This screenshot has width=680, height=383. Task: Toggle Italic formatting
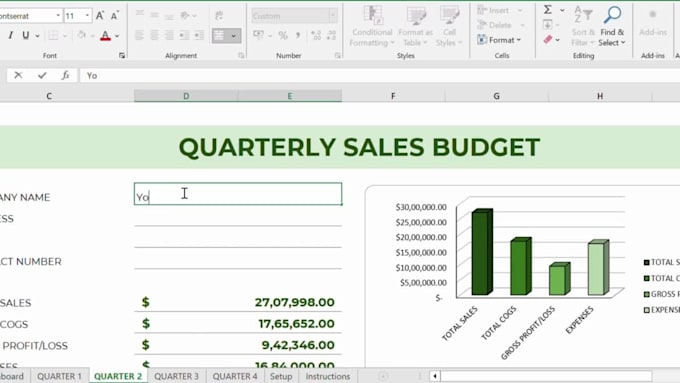(10, 35)
